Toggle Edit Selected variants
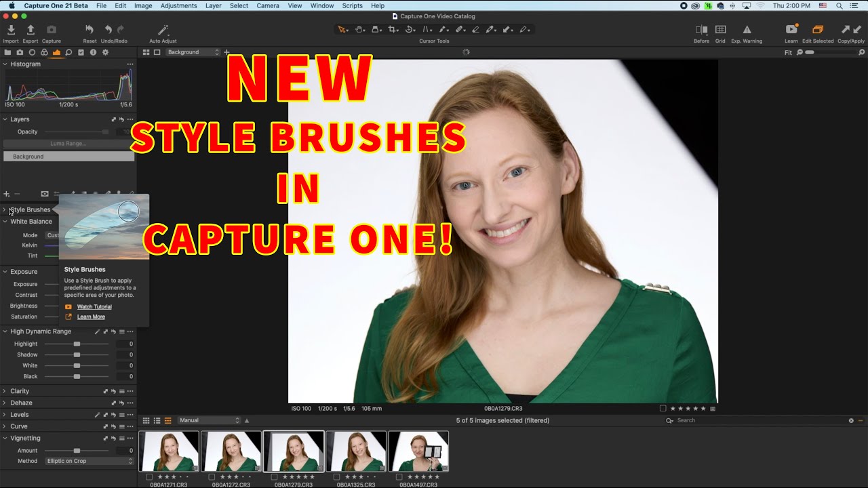This screenshot has width=868, height=488. pos(818,30)
